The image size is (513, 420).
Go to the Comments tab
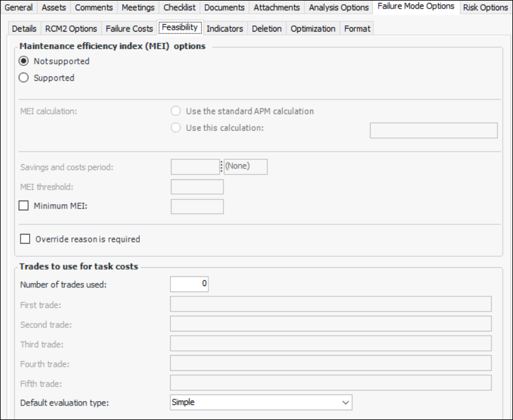coord(94,7)
